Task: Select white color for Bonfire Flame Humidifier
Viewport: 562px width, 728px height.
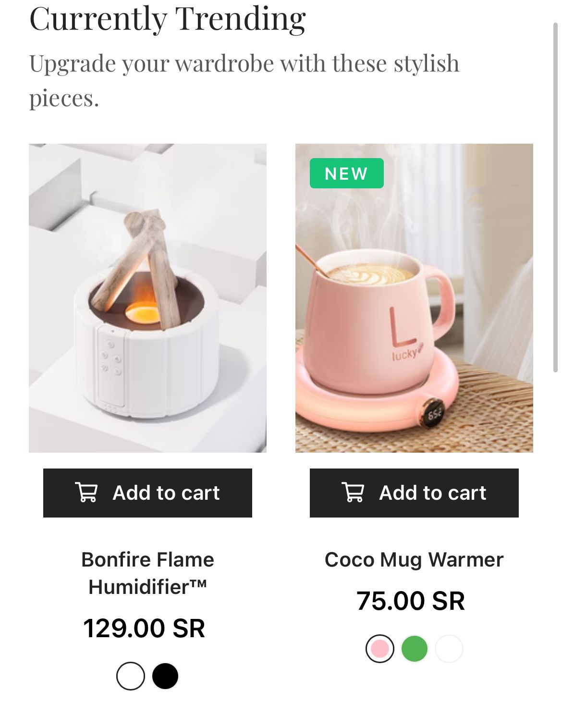Action: (131, 676)
